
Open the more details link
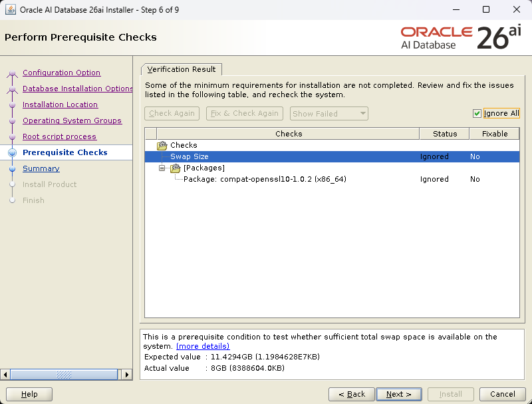(203, 346)
